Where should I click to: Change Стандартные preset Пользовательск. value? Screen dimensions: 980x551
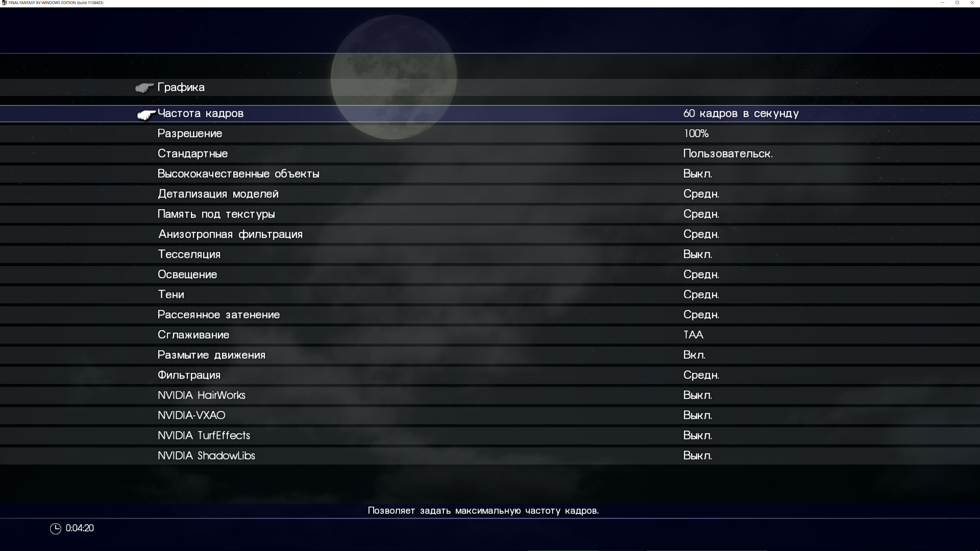[728, 154]
